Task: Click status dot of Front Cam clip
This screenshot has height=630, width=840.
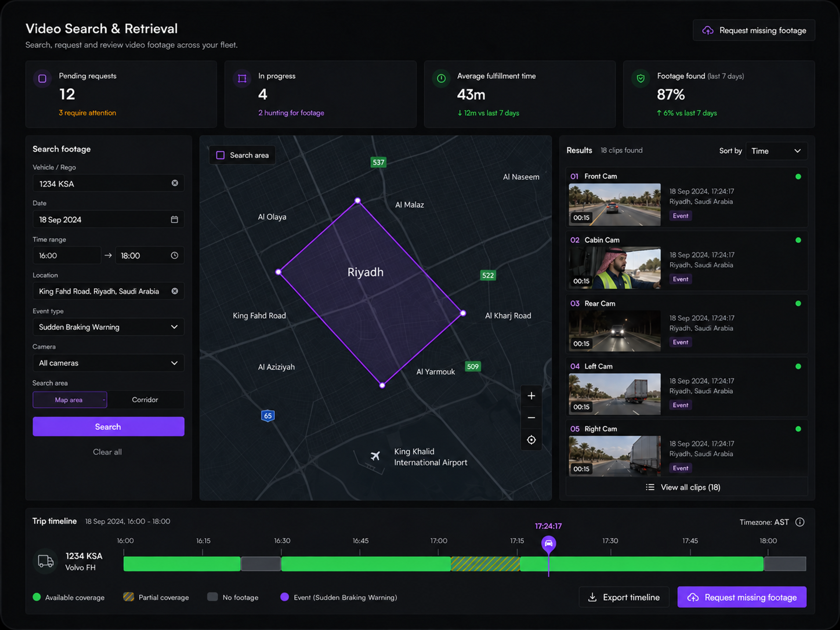Action: pyautogui.click(x=798, y=177)
